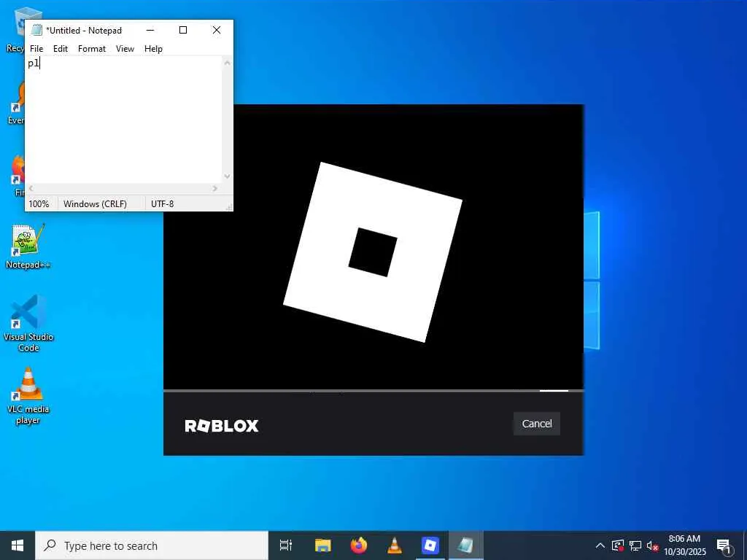
Task: Click the security tray icon with red dot
Action: (618, 545)
